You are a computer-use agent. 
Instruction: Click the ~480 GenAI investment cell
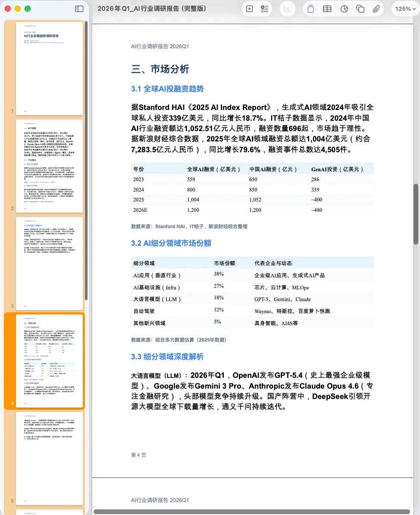[317, 210]
